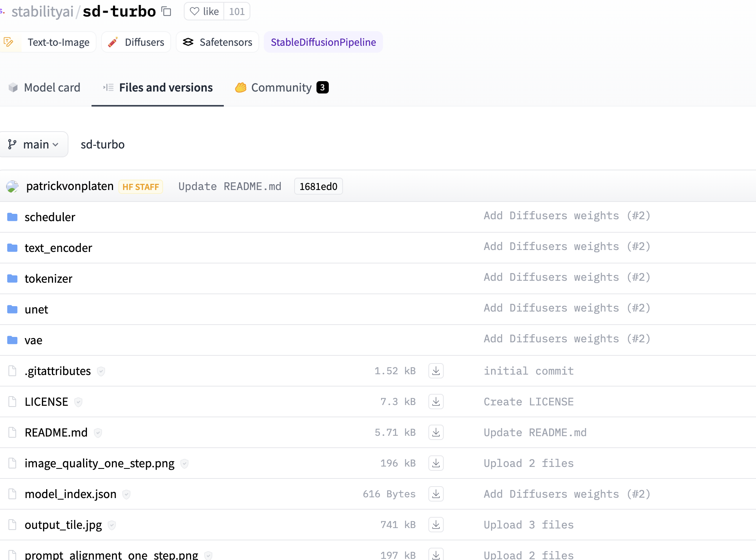756x560 pixels.
Task: Open the stabilityai organization link
Action: tap(42, 12)
